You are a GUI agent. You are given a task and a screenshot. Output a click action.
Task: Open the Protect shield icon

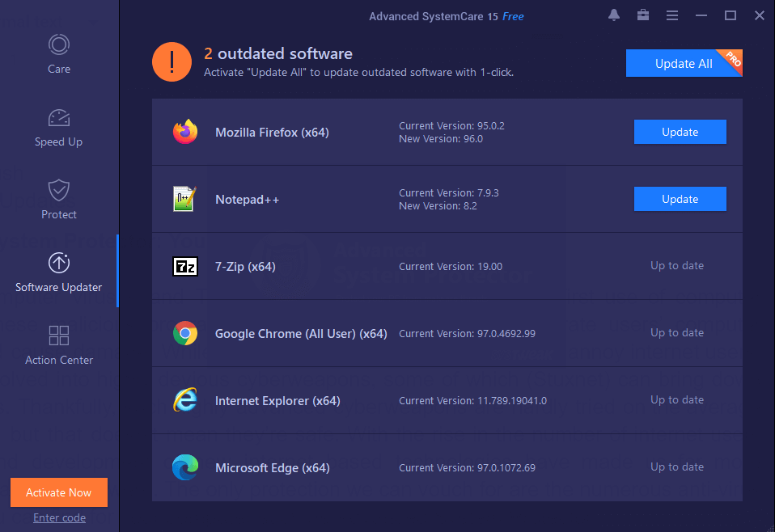point(59,190)
